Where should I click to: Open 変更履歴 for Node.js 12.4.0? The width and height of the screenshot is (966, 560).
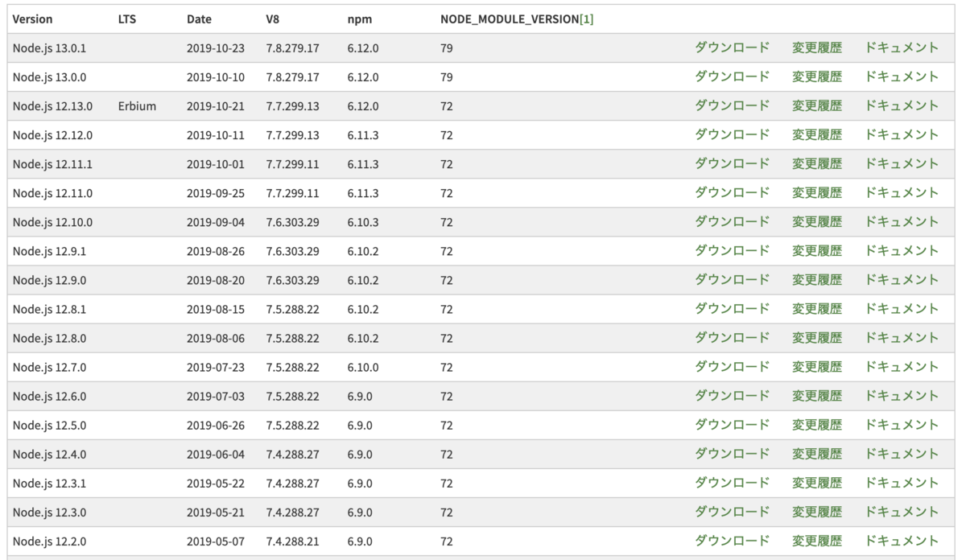click(817, 453)
